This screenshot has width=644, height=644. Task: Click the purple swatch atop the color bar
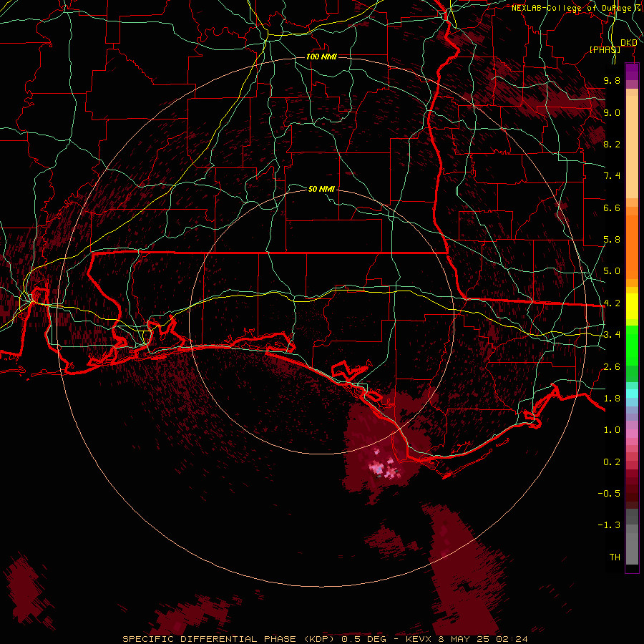pos(632,72)
